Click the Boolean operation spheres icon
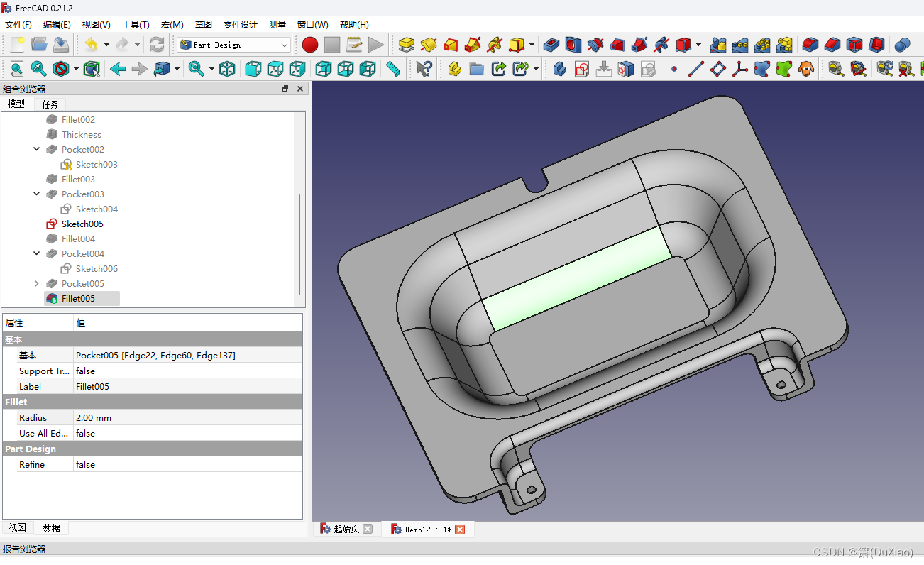 click(x=902, y=45)
